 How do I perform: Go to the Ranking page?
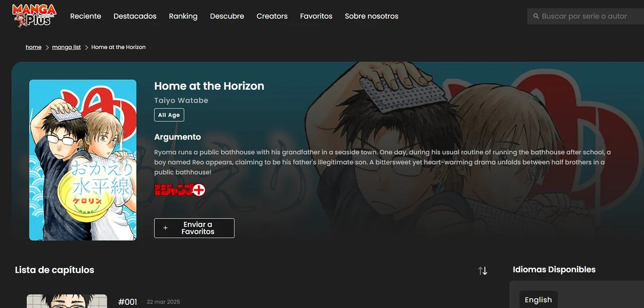tap(183, 16)
